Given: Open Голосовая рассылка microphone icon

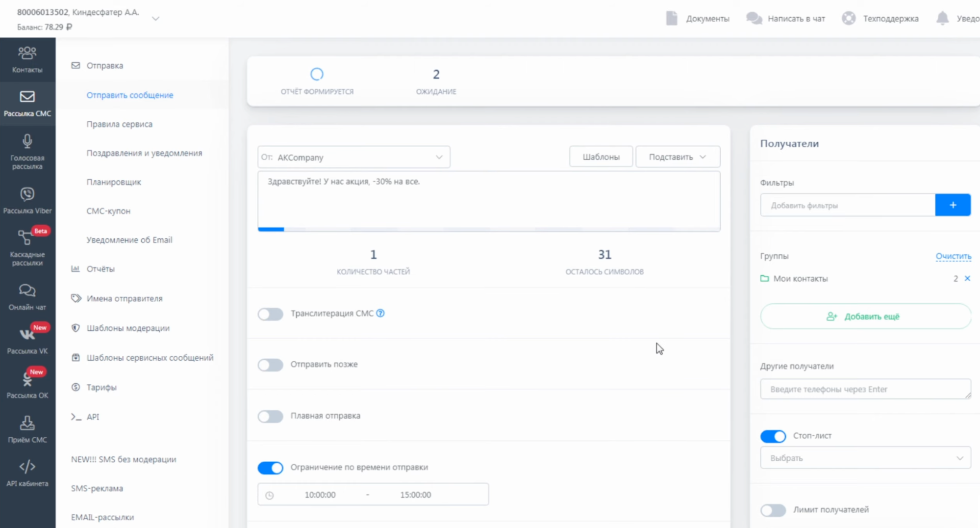Looking at the screenshot, I should point(27,142).
